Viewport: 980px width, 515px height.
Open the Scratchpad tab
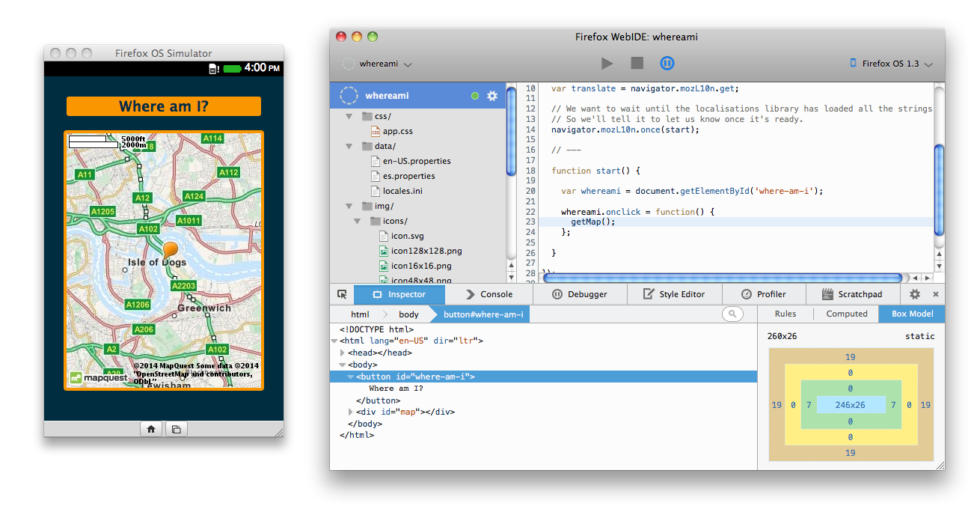pos(852,294)
